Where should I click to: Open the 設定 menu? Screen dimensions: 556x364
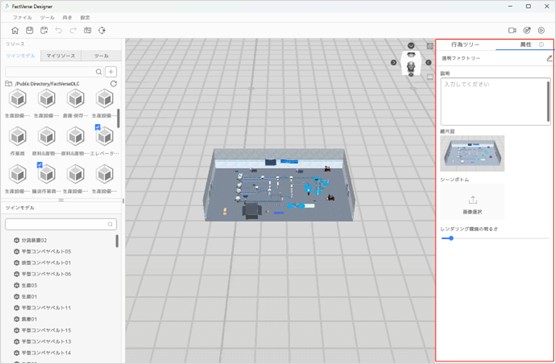(x=85, y=17)
